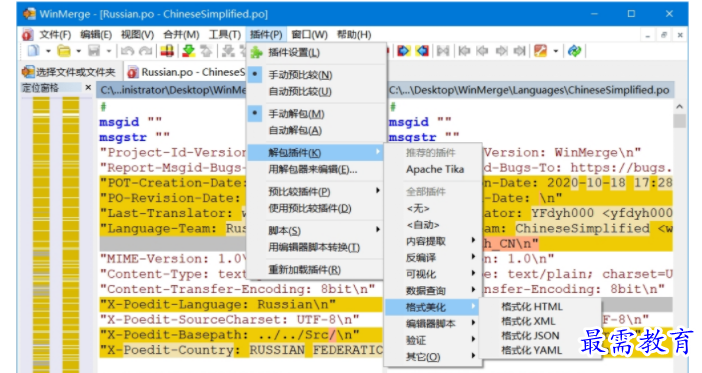
Task: Choose 格式化 YAML plugin
Action: click(541, 350)
